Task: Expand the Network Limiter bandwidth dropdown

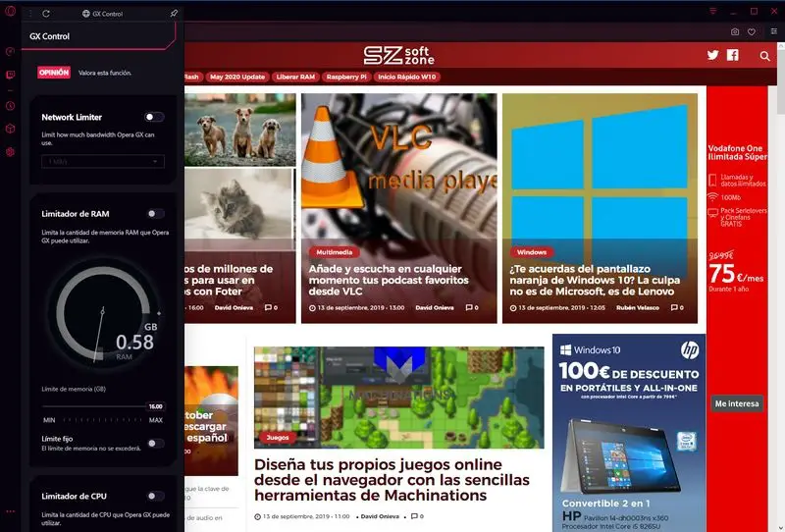Action: click(103, 161)
